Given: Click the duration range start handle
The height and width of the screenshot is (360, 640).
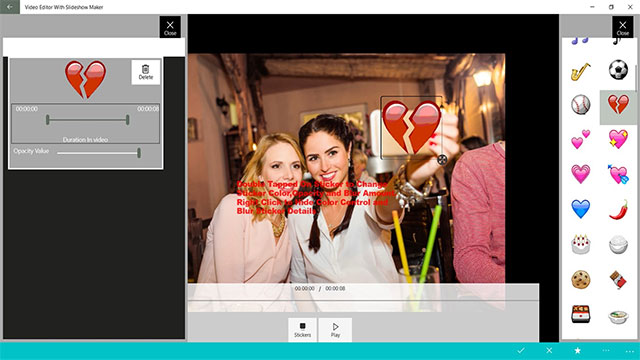Looking at the screenshot, I should click(48, 120).
